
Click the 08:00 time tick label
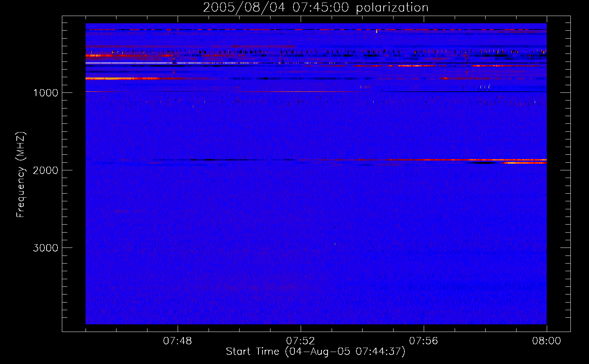(x=546, y=341)
